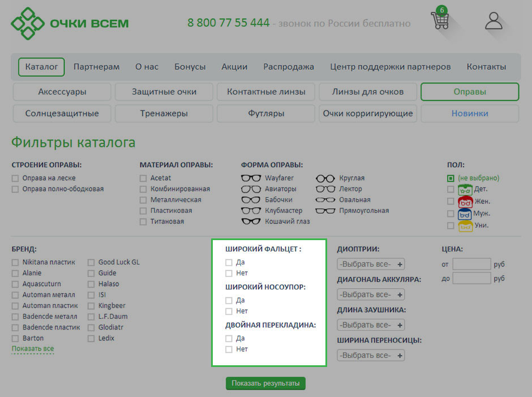532x397 pixels.
Task: Click the user account profile icon
Action: click(494, 21)
